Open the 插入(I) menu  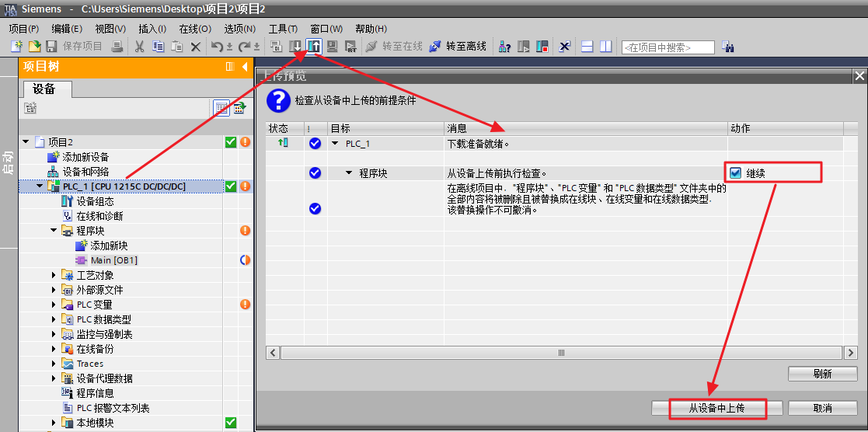(x=152, y=29)
